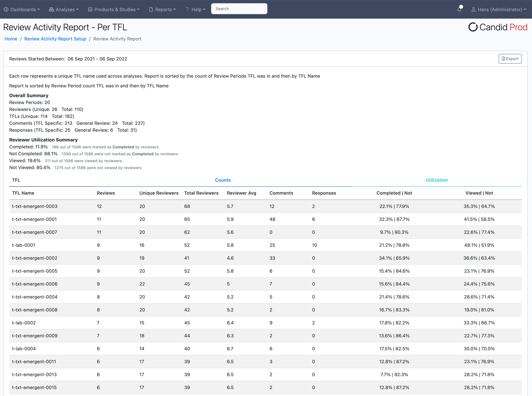532x396 pixels.
Task: Click the Products & Studies database icon
Action: click(x=90, y=10)
